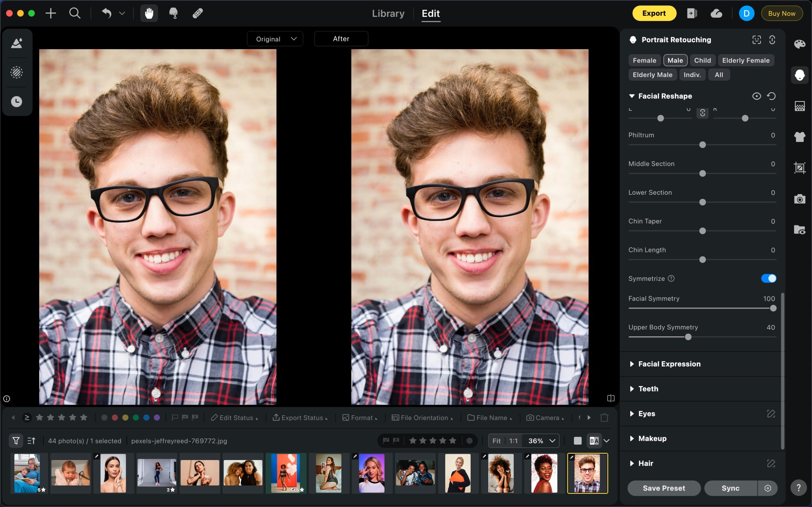Click the Upper Body Symmetry slider handle
Viewport: 812px width, 507px height.
(688, 337)
